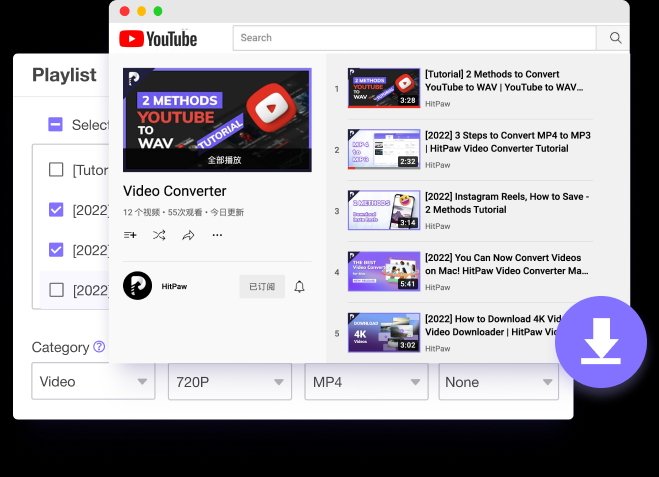Click the notification bell icon
This screenshot has width=659, height=477.
click(x=299, y=287)
